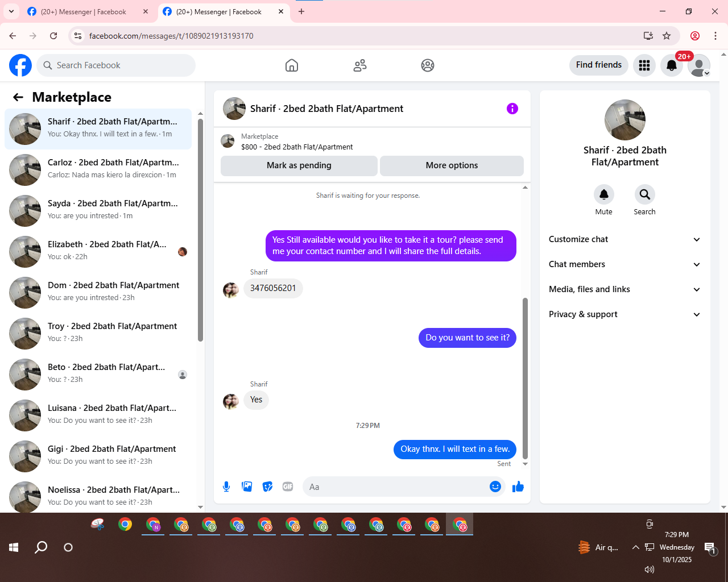Screen dimensions: 728x582
Task: Open the Troy conversation
Action: pos(98,334)
